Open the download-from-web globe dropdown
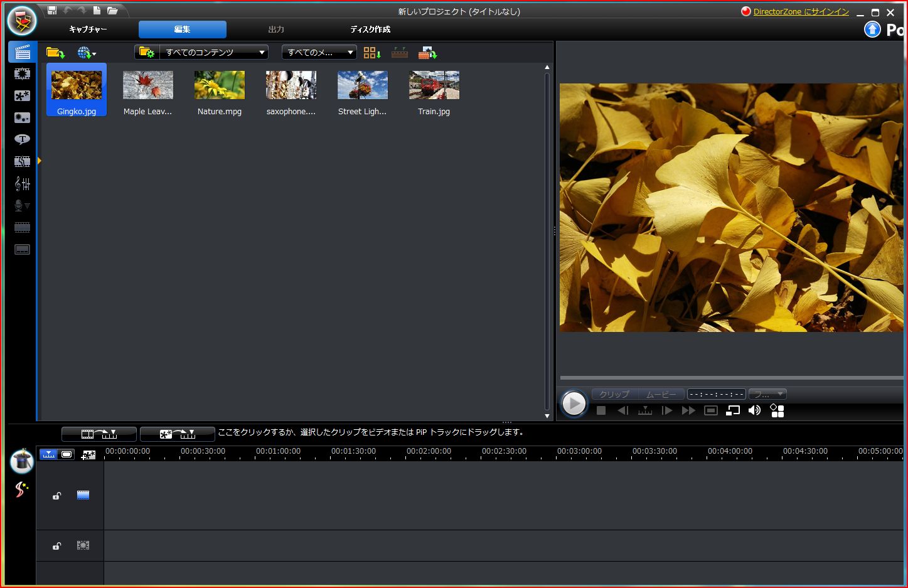Screen dimensions: 908x588 (x=86, y=53)
